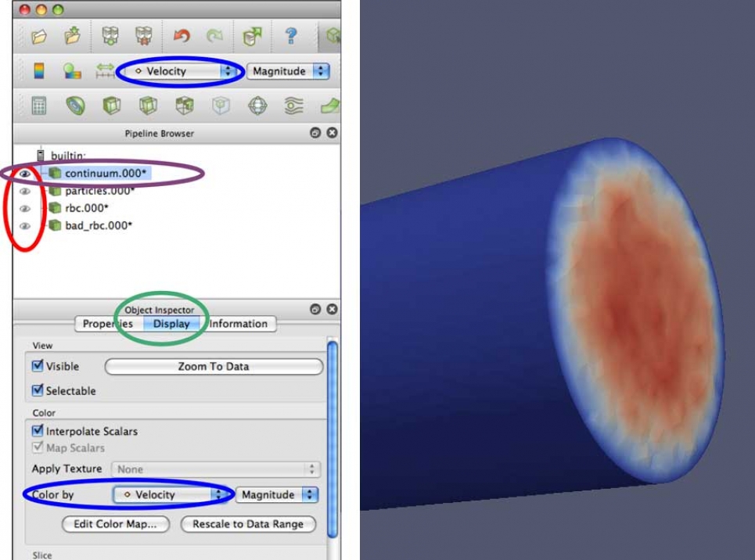755x560 pixels.
Task: Switch to the Properties tab
Action: pyautogui.click(x=108, y=324)
